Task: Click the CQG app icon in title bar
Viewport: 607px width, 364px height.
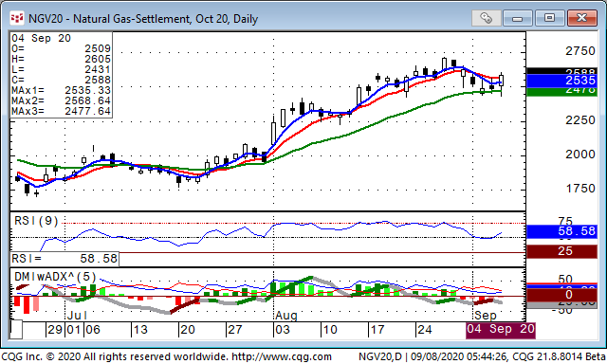Action: (17, 18)
